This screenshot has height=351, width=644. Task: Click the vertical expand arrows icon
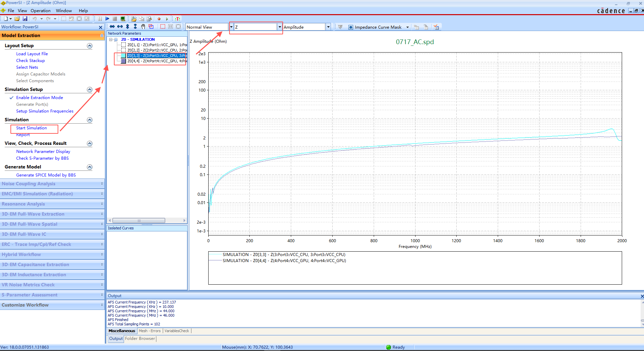coord(128,27)
